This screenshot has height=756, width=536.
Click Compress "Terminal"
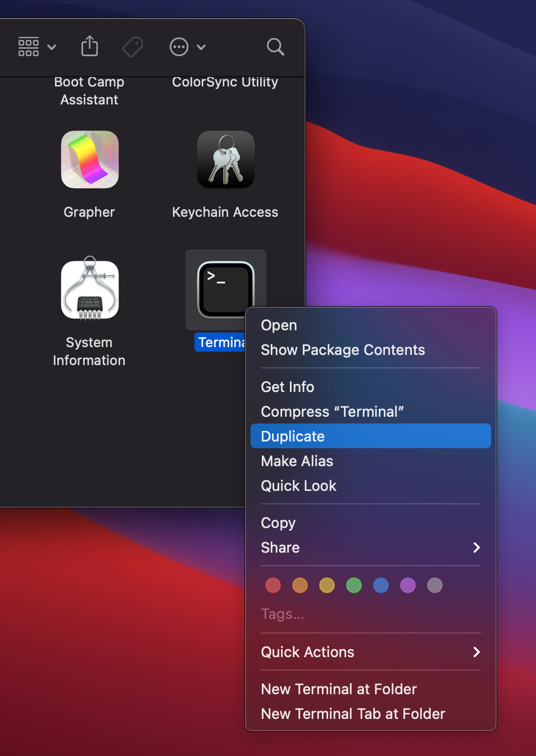[x=332, y=411]
